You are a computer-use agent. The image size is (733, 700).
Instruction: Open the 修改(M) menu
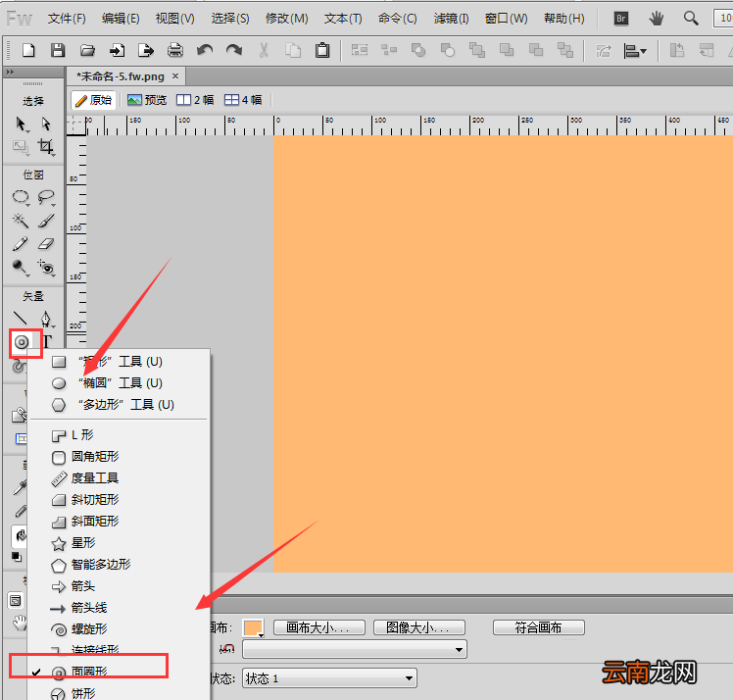point(286,19)
